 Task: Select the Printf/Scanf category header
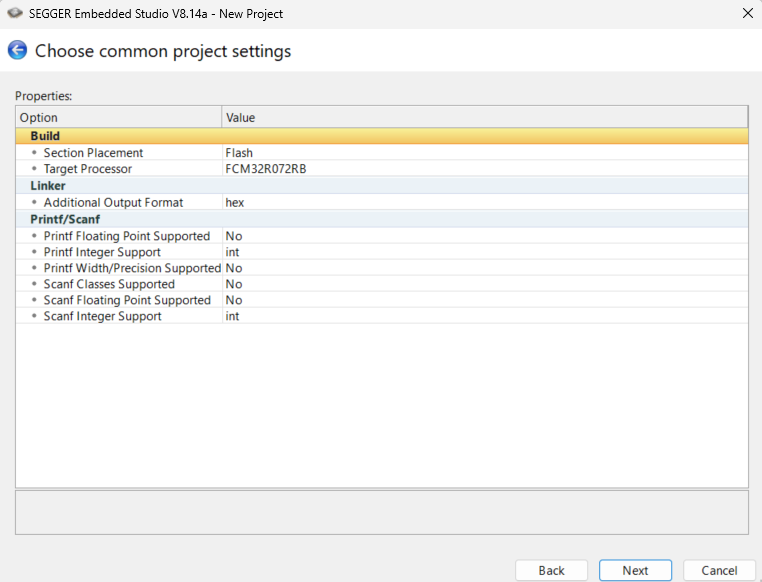65,219
